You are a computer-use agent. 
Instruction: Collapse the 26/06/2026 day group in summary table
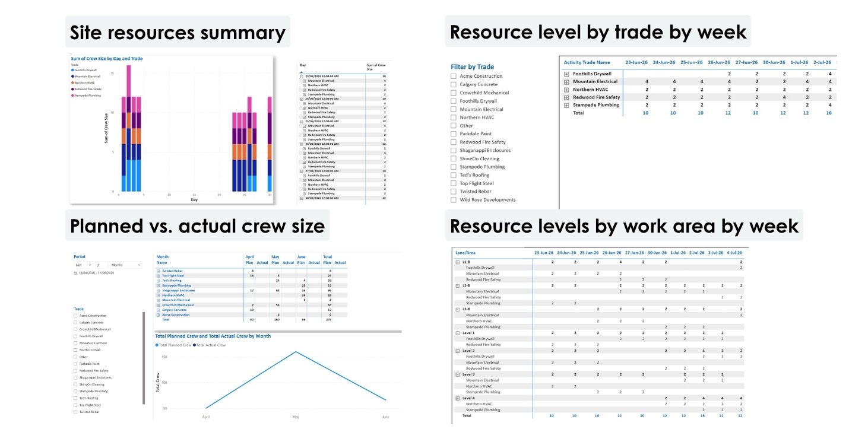point(302,144)
